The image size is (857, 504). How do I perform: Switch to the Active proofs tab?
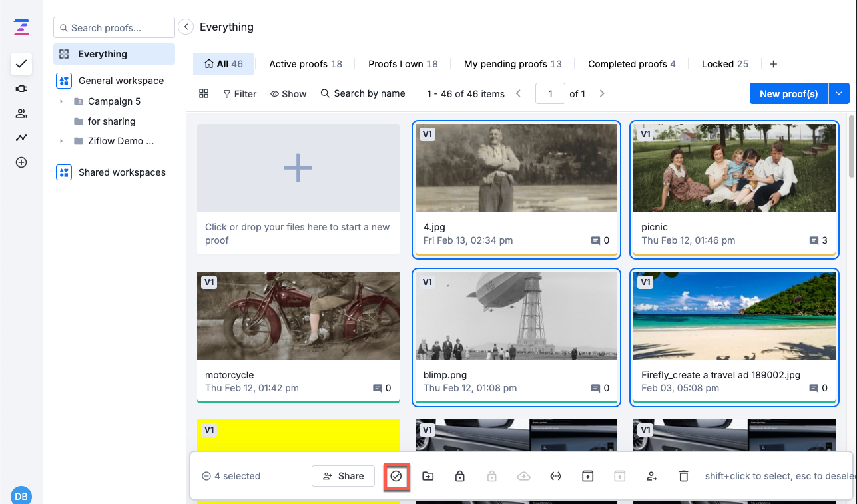coord(305,64)
